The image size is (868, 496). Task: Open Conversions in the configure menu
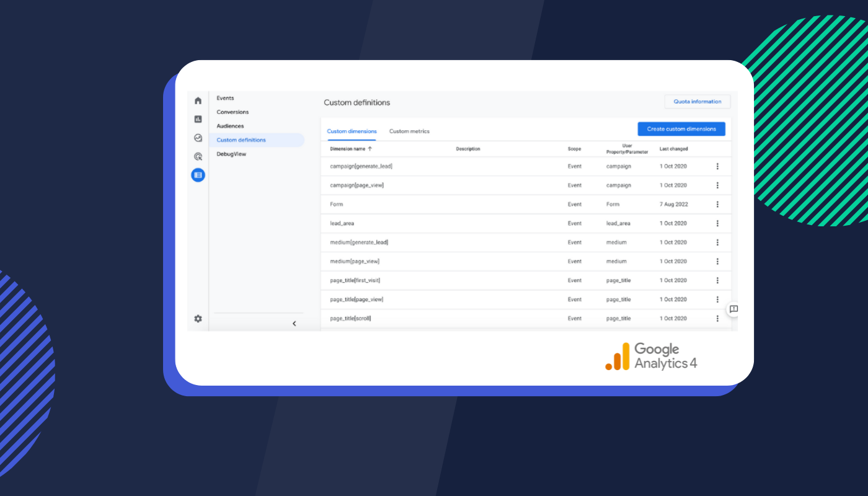pos(232,112)
